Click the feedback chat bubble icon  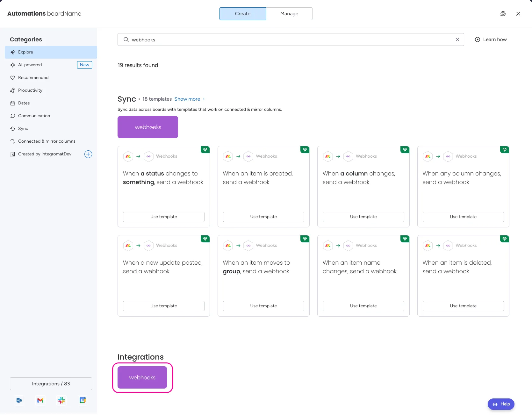point(503,14)
